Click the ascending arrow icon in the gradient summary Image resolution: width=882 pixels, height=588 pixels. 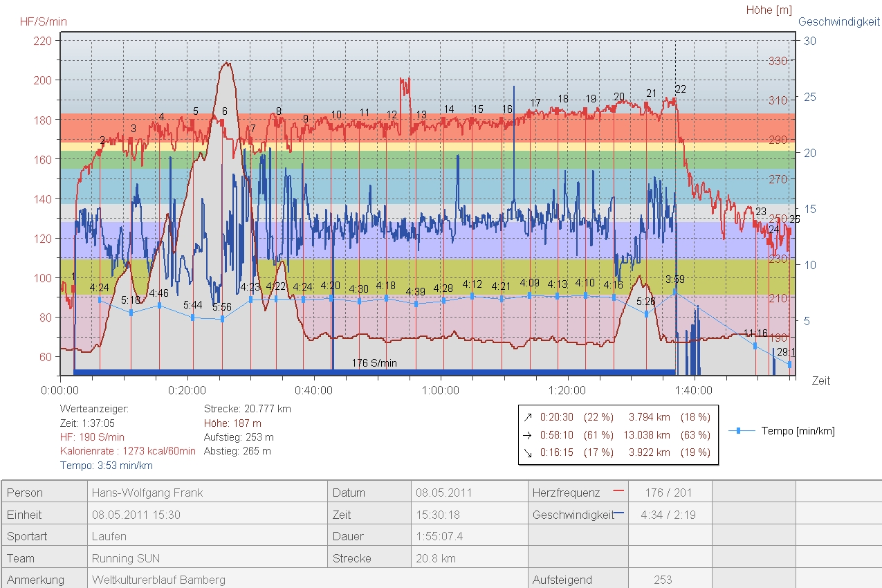[529, 417]
